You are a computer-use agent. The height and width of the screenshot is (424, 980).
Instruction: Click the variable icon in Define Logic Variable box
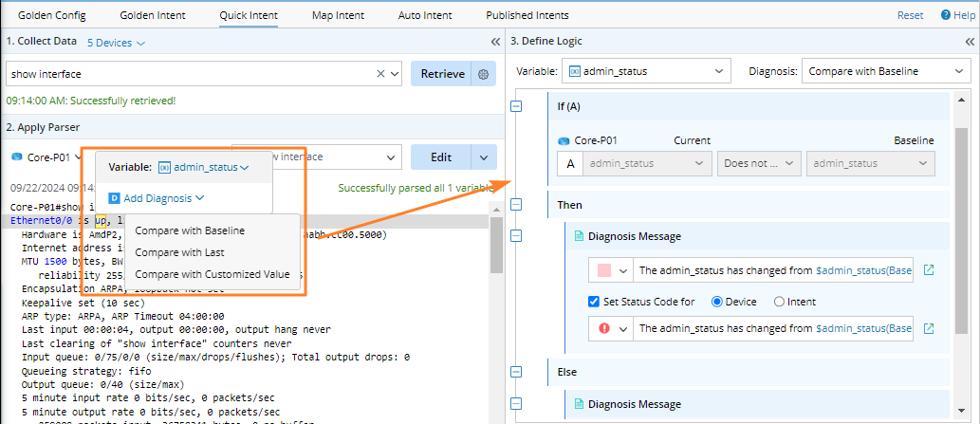coord(574,71)
